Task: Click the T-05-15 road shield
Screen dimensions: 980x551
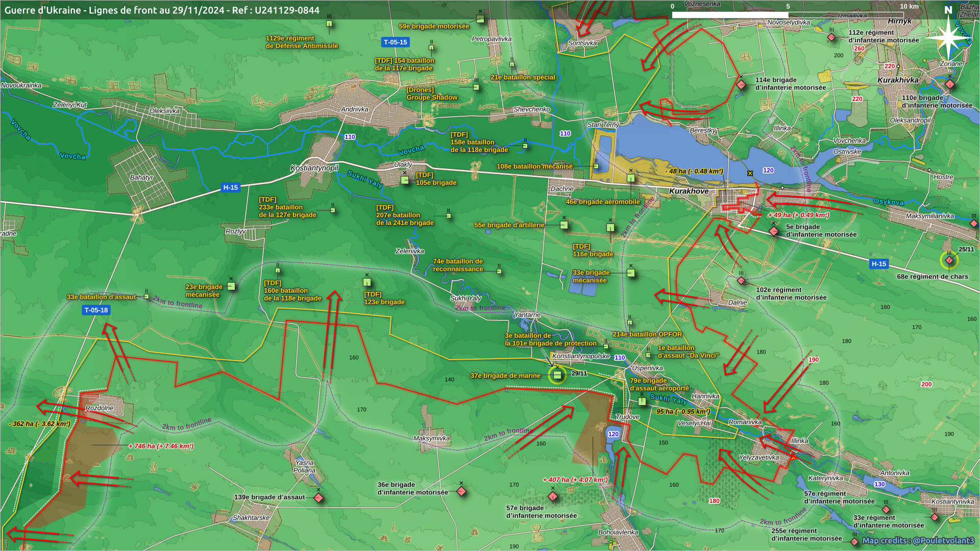Action: coord(395,42)
